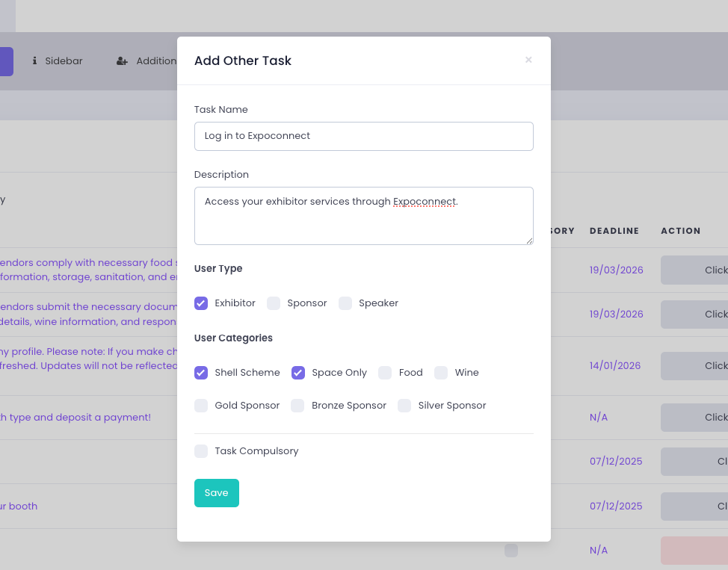The height and width of the screenshot is (570, 728).
Task: Click the Task Name input field
Action: click(x=363, y=136)
